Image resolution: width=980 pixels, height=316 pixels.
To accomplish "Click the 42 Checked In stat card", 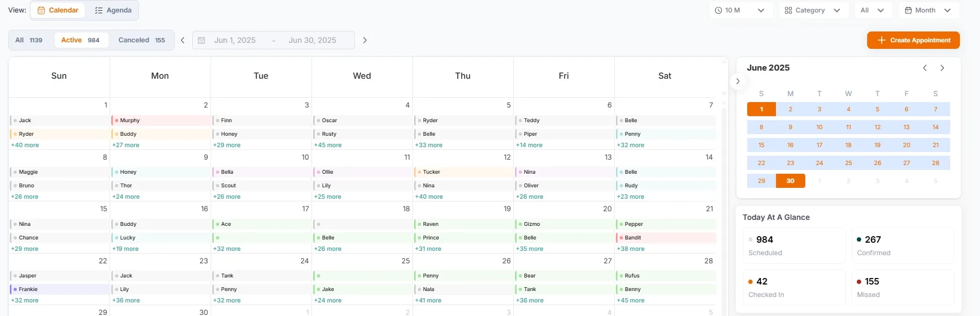I will (x=794, y=287).
